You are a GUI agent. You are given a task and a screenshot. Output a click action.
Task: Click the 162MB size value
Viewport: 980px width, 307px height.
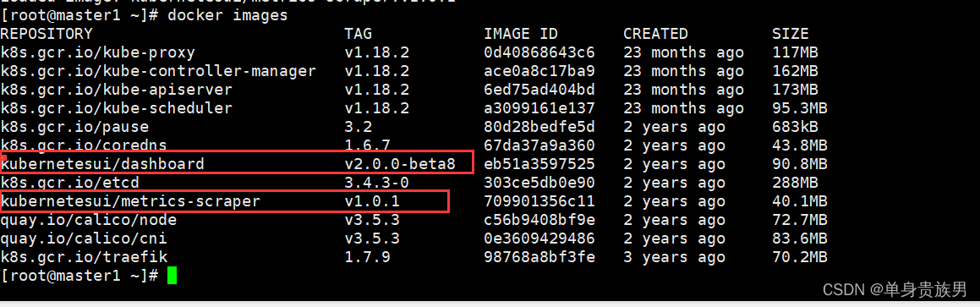click(x=795, y=71)
